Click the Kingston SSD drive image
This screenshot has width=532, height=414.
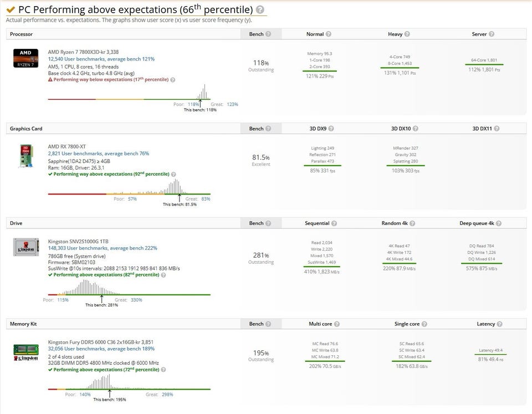(x=25, y=247)
